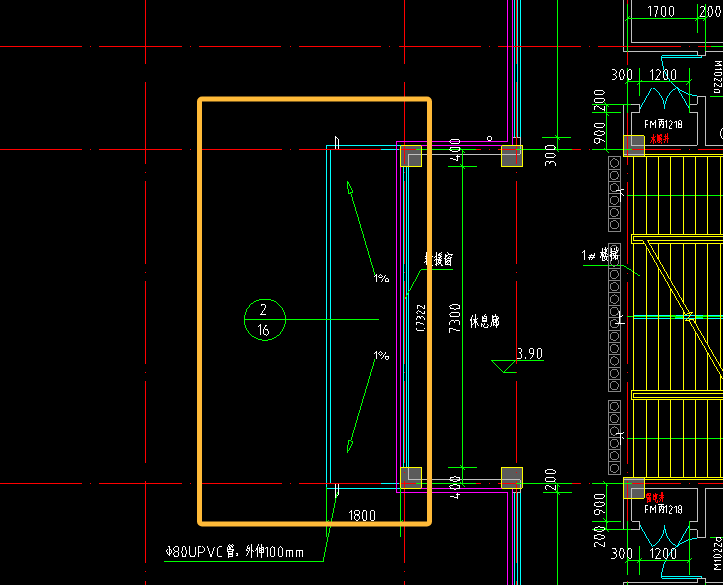This screenshot has width=723, height=585.
Task: Select the number 2 inside the detail circle
Action: [x=263, y=310]
